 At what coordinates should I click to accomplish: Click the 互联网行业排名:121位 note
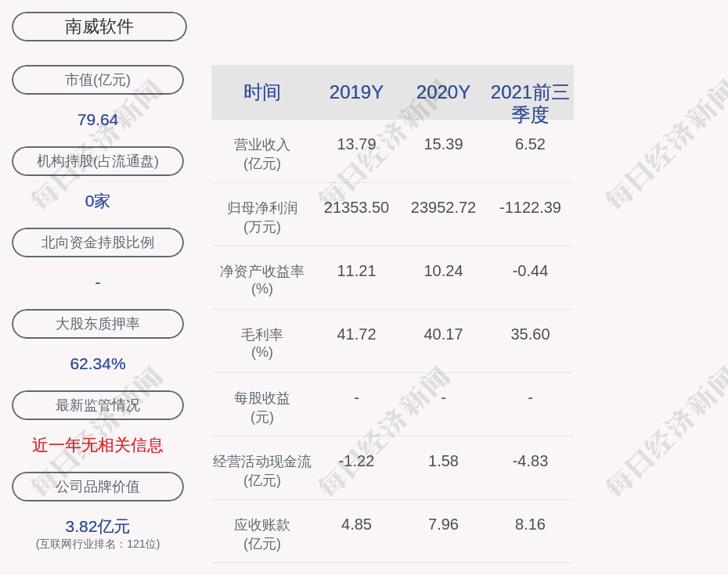coord(98,544)
